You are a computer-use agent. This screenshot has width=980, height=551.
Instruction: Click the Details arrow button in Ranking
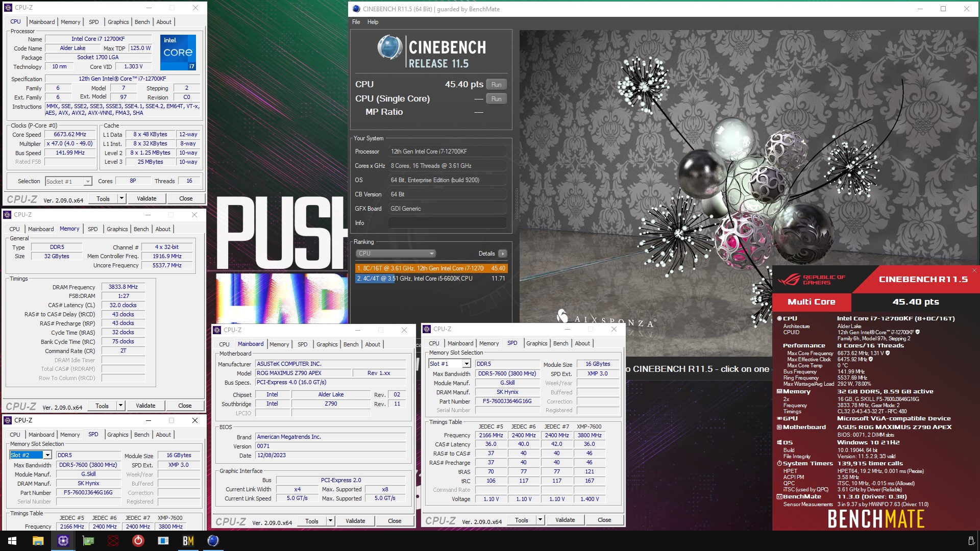coord(503,254)
